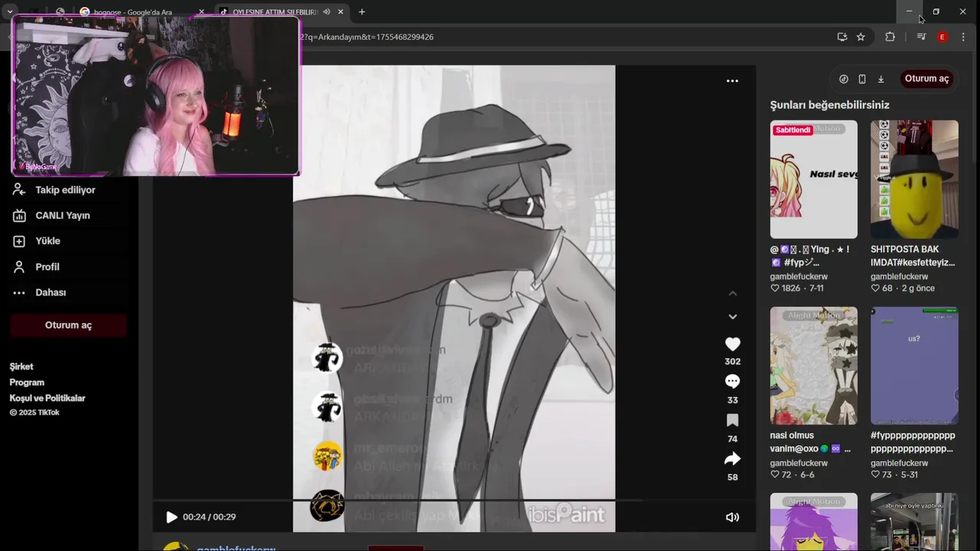Open the three-dot options on the video
The width and height of the screenshot is (980, 551).
(x=732, y=80)
